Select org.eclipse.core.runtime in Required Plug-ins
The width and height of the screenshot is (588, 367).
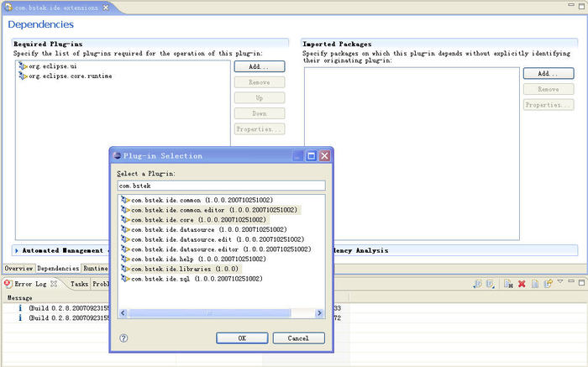click(71, 76)
